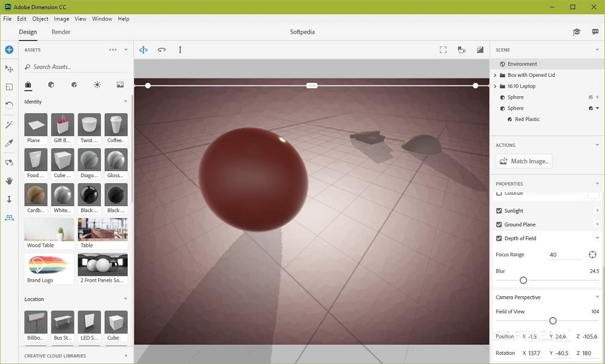Open the add content plus icon
The height and width of the screenshot is (364, 605).
(x=8, y=50)
